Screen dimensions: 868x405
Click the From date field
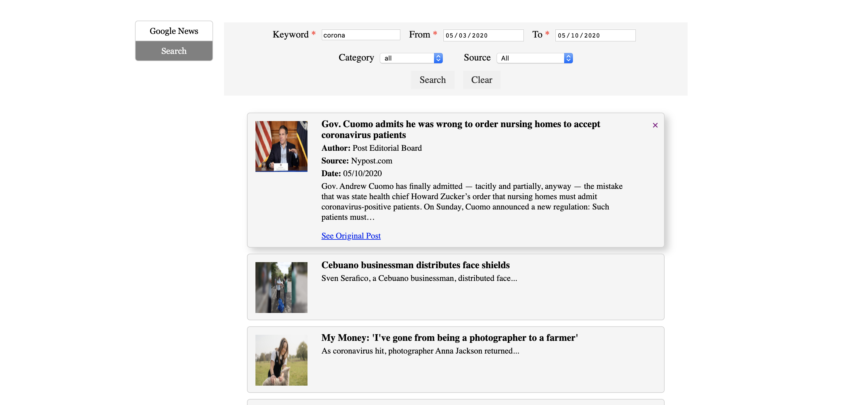point(483,35)
